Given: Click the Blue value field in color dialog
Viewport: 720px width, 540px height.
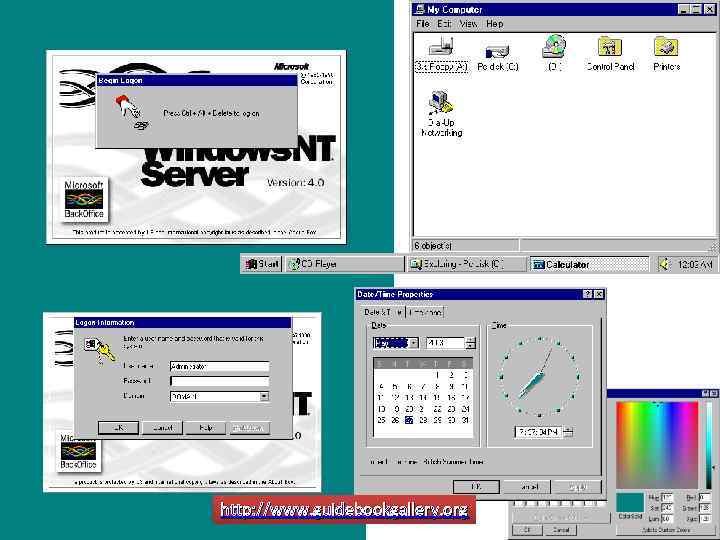Looking at the screenshot, I should point(704,519).
